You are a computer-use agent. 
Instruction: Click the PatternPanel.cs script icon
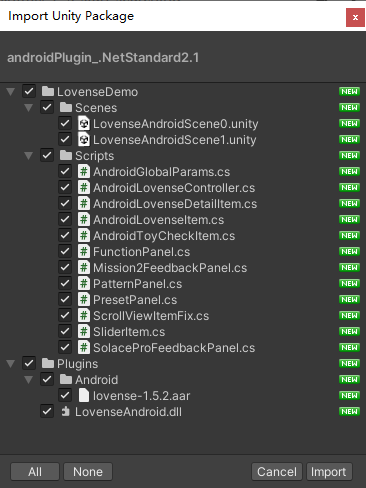pos(84,284)
